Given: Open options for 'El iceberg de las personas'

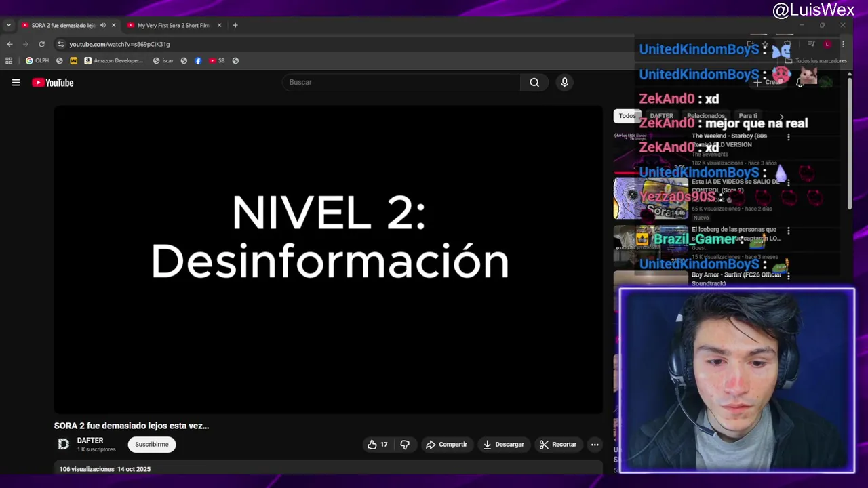Looking at the screenshot, I should (788, 231).
